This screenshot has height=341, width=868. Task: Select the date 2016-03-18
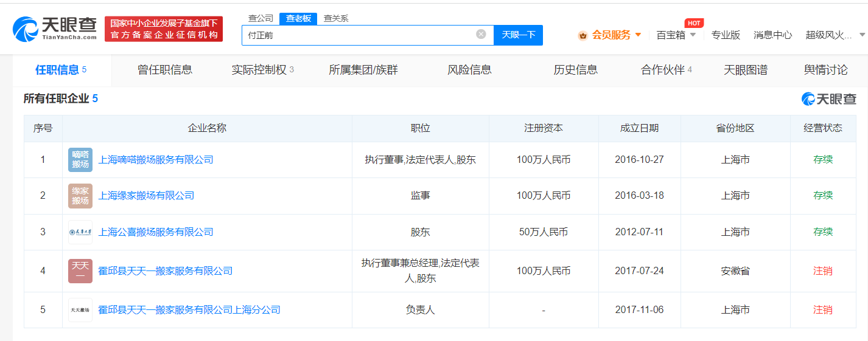[639, 196]
